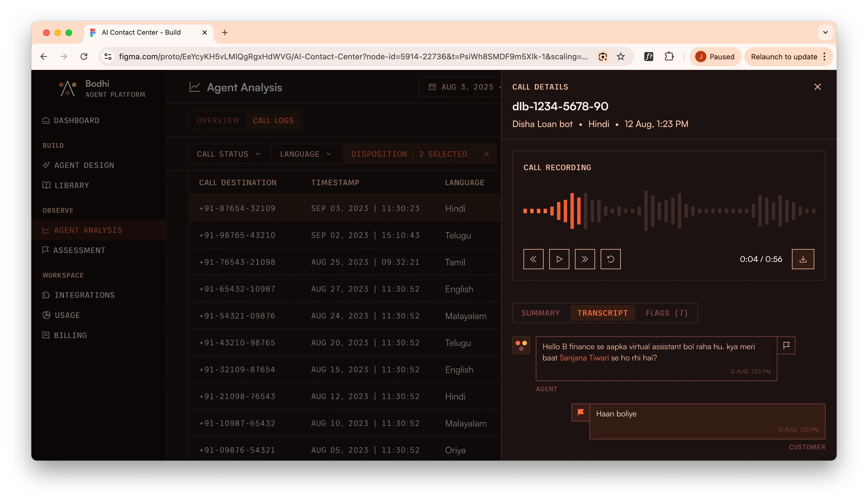Screen dimensions: 868x502
Task: Unflag the 'Haan boliye' customer message
Action: point(580,412)
